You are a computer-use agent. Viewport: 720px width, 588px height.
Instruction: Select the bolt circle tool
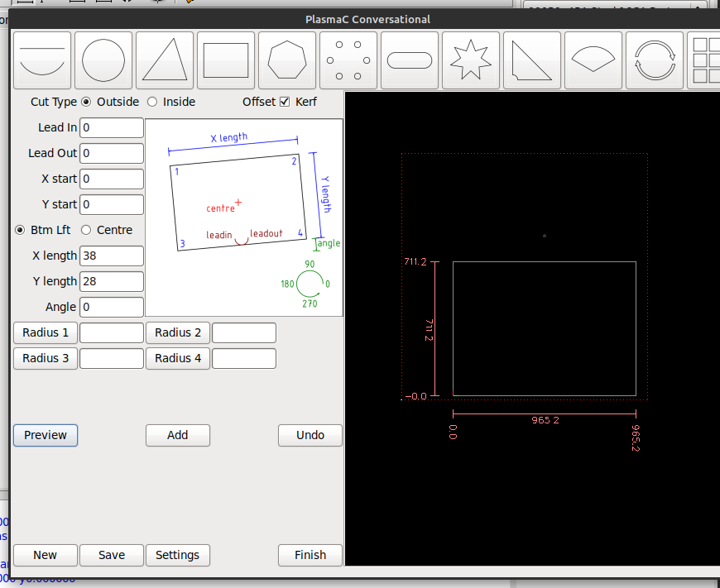(348, 60)
